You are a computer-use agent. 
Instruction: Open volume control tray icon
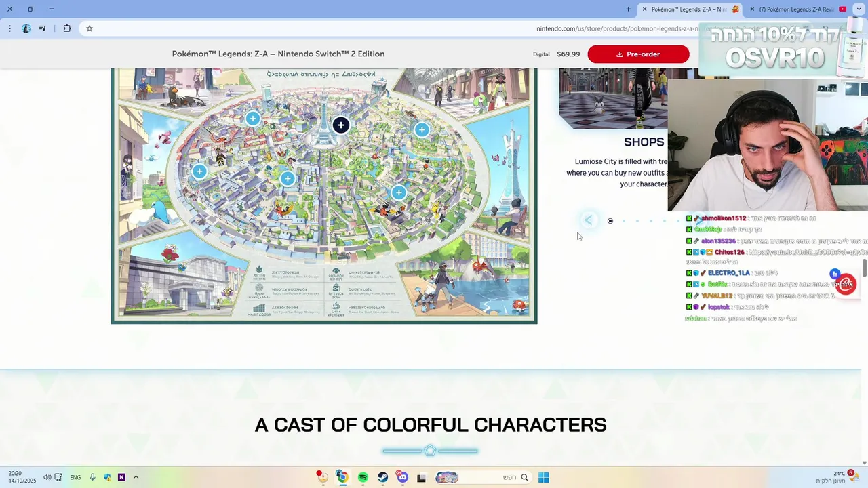coord(47,477)
